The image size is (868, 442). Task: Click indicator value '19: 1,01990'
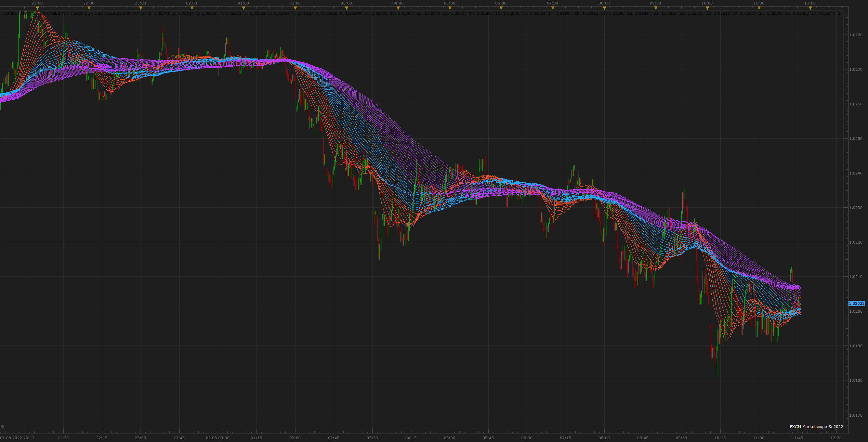point(613,13)
